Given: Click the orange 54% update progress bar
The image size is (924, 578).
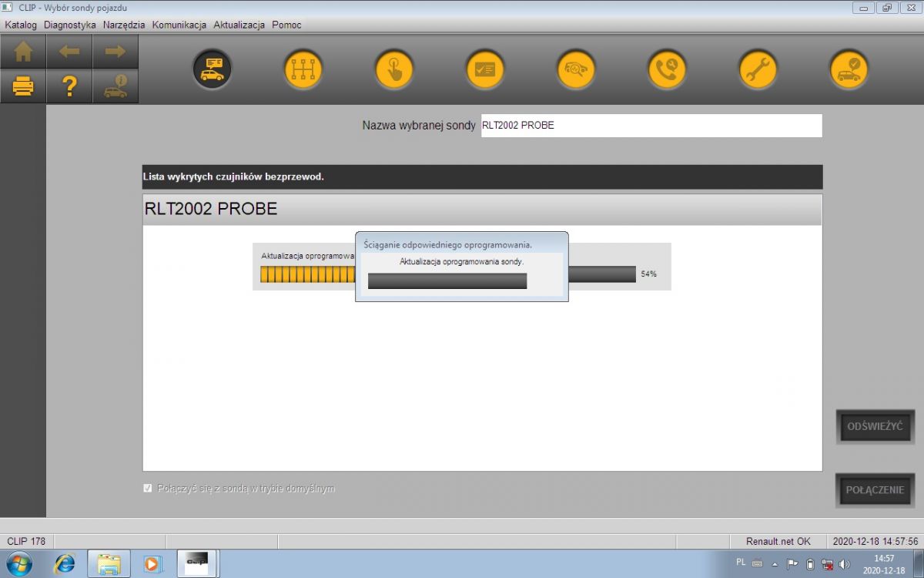Looking at the screenshot, I should [x=448, y=274].
